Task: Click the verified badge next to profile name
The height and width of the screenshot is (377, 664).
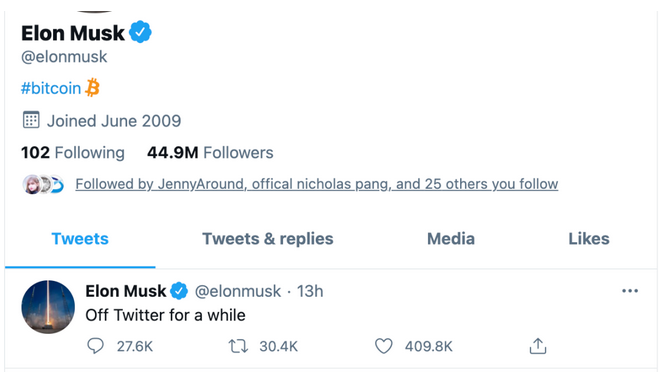Action: tap(140, 32)
